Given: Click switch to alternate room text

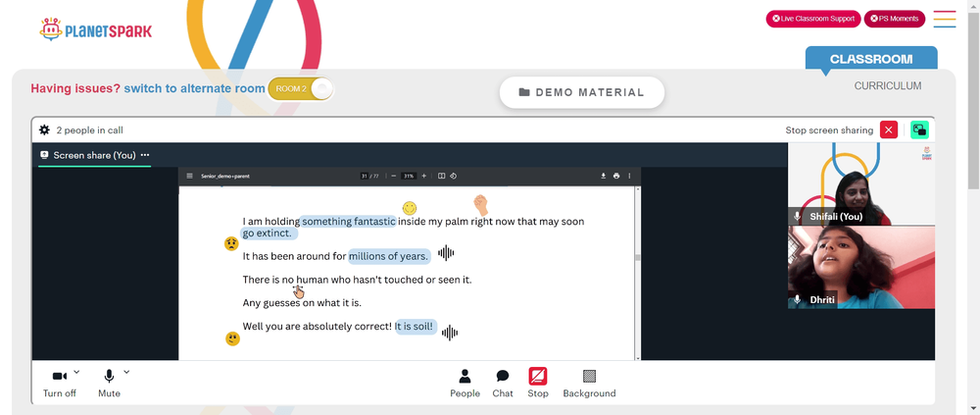Looking at the screenshot, I should point(194,88).
